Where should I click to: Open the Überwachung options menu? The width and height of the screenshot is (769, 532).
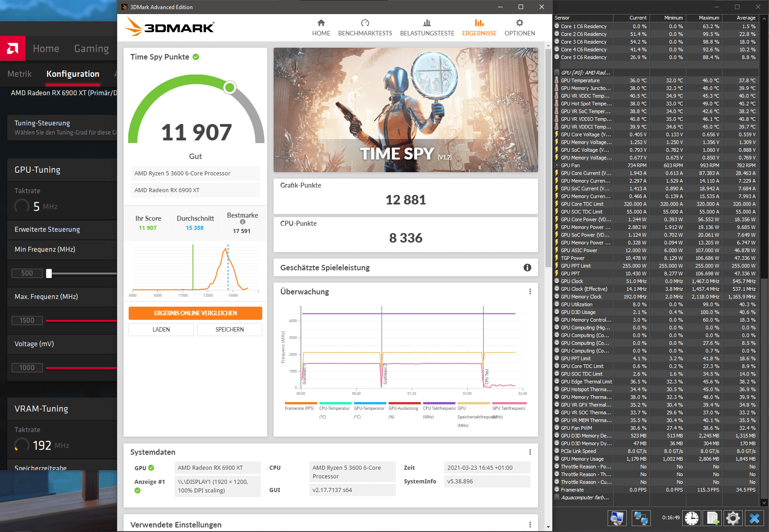[530, 292]
